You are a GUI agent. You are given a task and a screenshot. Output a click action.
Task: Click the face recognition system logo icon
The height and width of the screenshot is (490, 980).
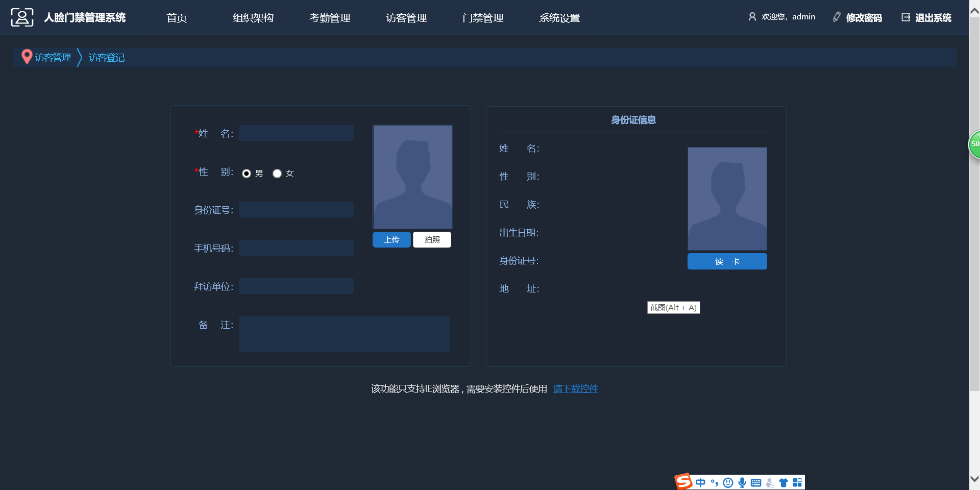[x=22, y=17]
